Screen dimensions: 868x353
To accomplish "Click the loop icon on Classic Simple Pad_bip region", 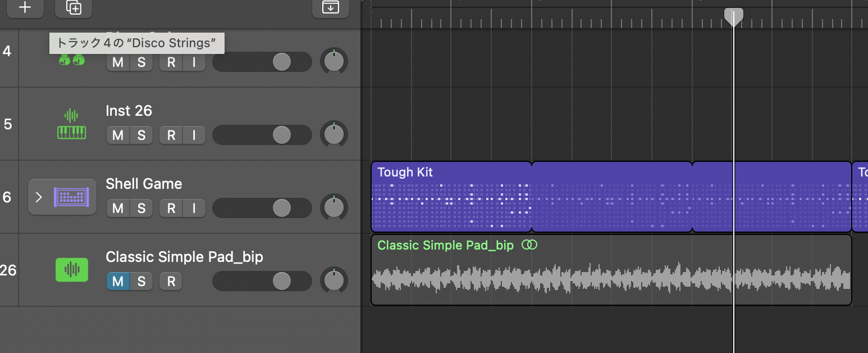I will tap(529, 245).
